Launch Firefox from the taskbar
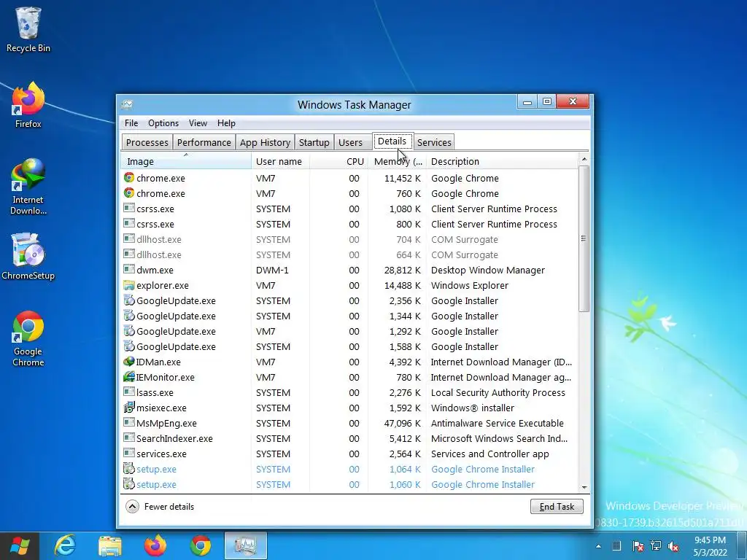 click(x=155, y=545)
